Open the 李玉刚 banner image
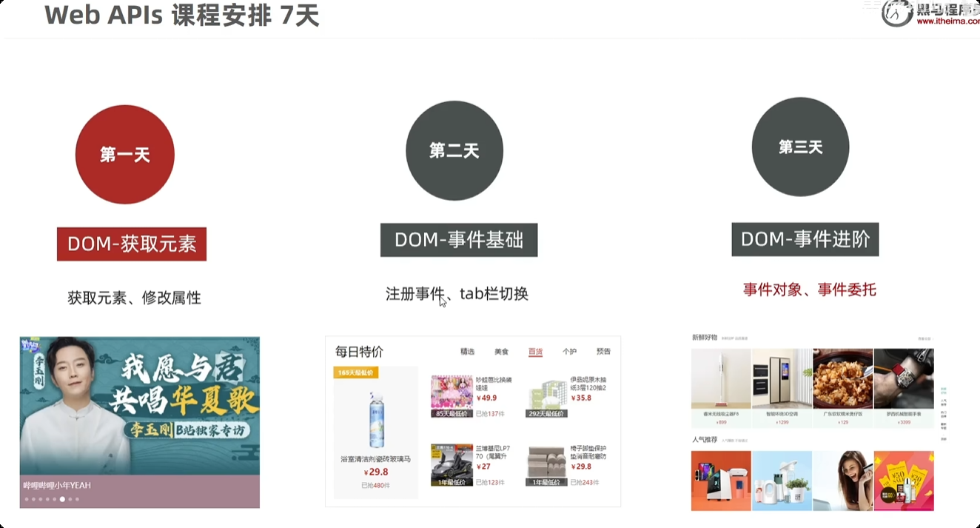Screen dimensions: 980x528 pos(140,406)
